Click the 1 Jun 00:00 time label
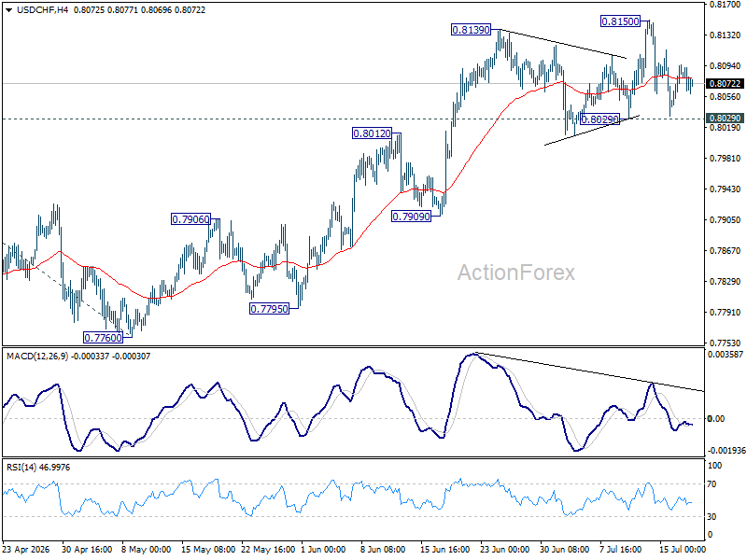Screen dimensions: 747x560 (323, 550)
